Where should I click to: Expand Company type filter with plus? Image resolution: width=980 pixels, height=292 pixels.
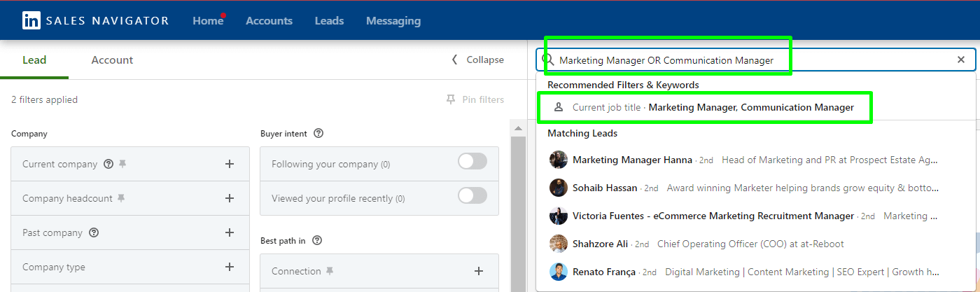click(230, 267)
